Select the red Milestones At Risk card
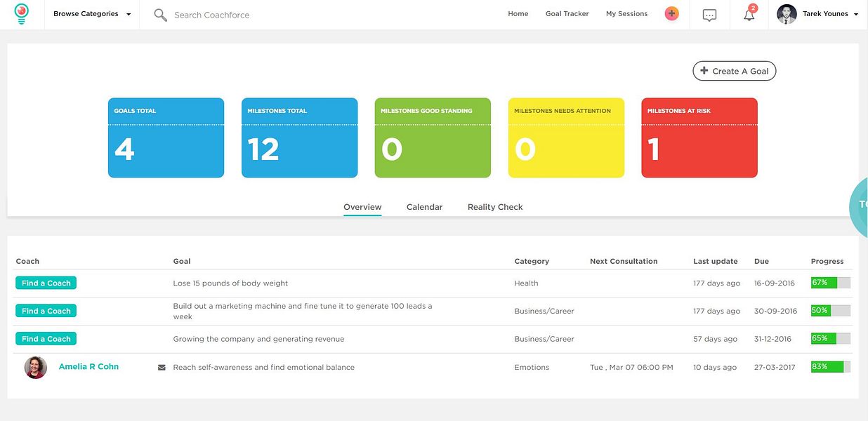Screen dimensions: 868x421 (x=699, y=138)
